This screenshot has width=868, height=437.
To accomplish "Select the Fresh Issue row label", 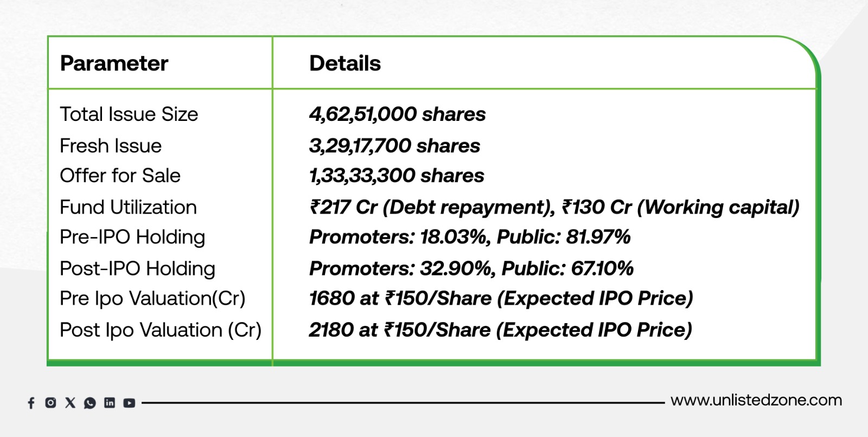I will tap(111, 146).
